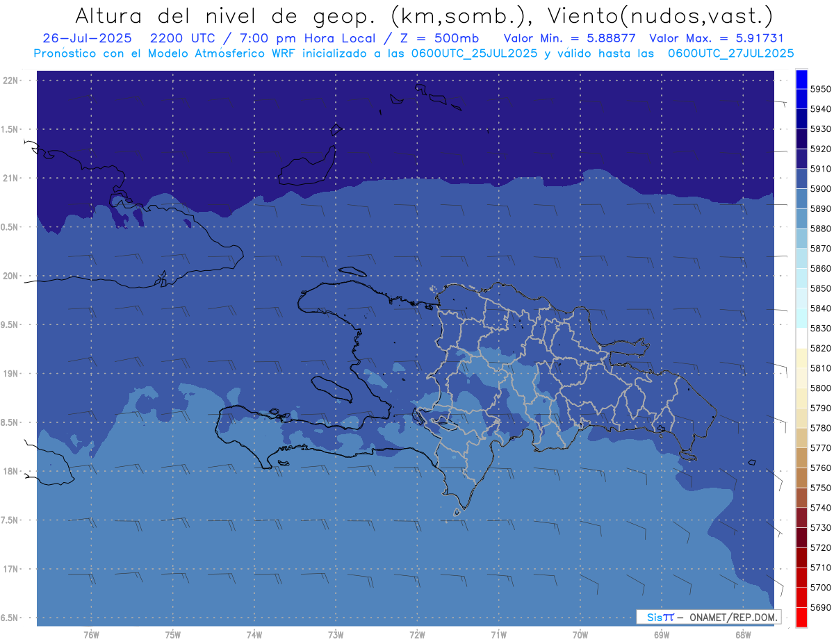The width and height of the screenshot is (834, 644).
Task: Click the 22N latitude label
Action: pyautogui.click(x=10, y=81)
